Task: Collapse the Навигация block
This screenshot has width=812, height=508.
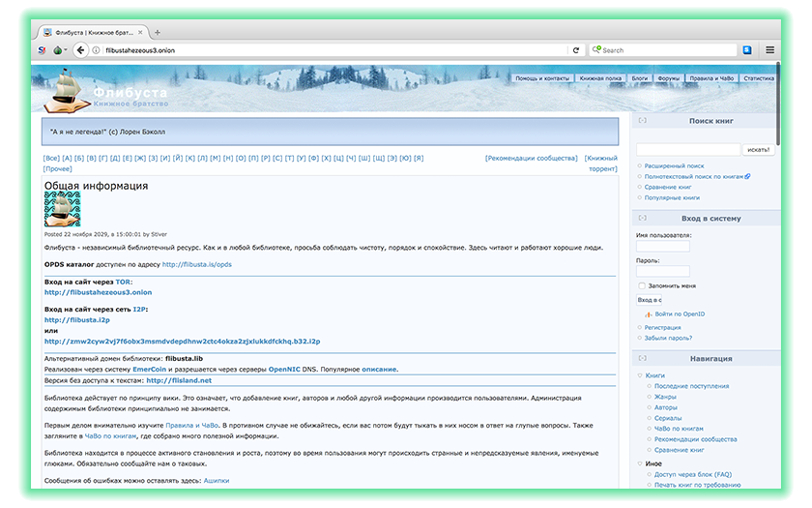Action: (643, 358)
